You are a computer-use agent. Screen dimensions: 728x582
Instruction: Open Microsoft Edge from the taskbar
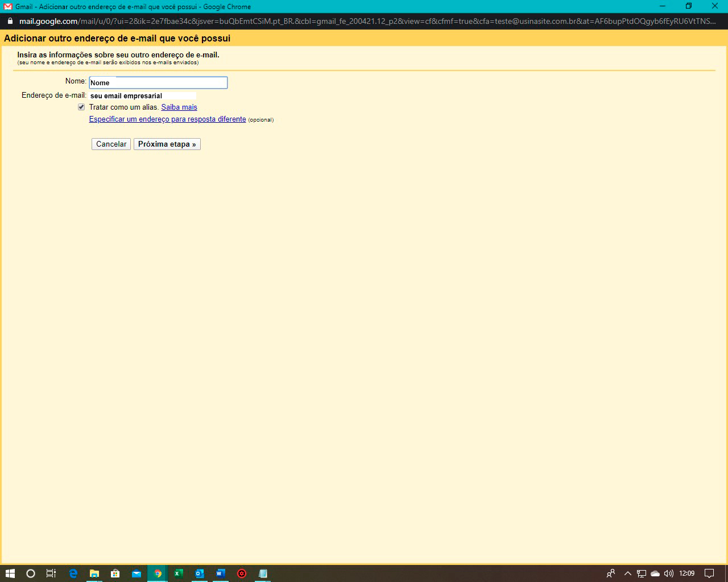click(x=73, y=573)
